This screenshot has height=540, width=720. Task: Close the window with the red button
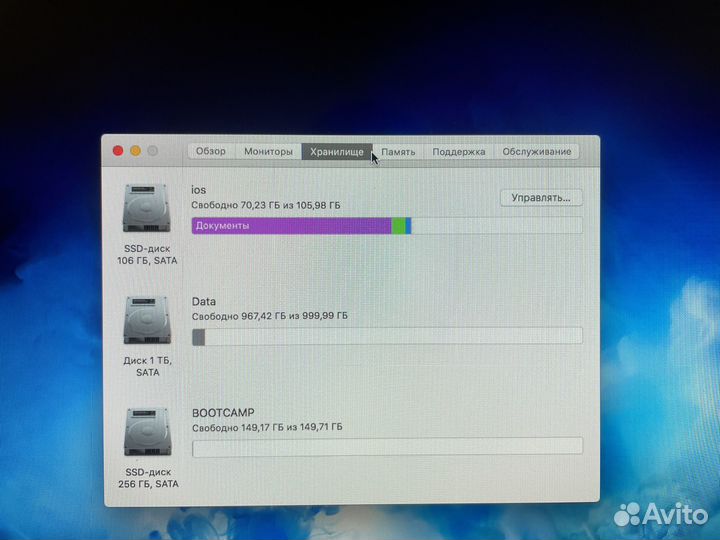point(118,151)
